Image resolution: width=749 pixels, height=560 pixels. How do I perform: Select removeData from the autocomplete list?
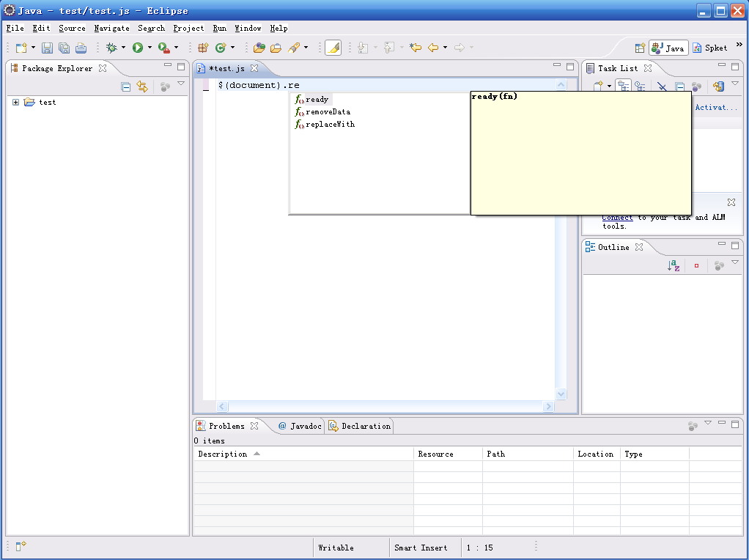tap(328, 112)
